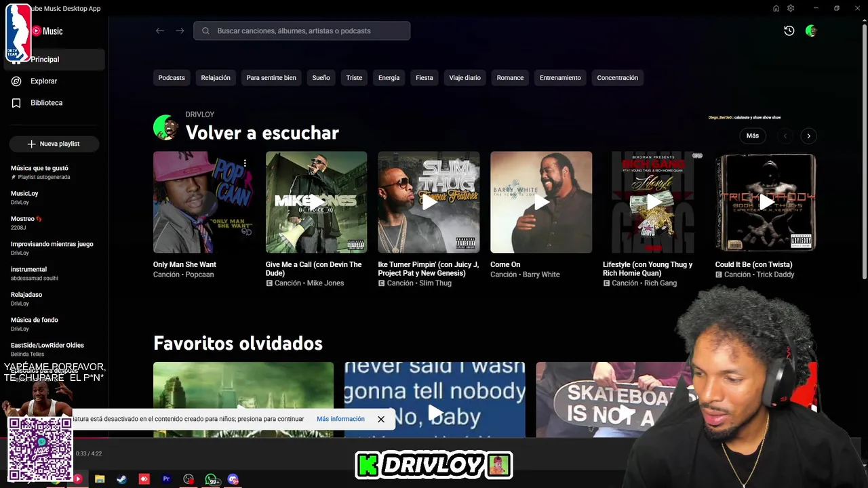
Task: Open File Explorer from taskbar
Action: (100, 479)
